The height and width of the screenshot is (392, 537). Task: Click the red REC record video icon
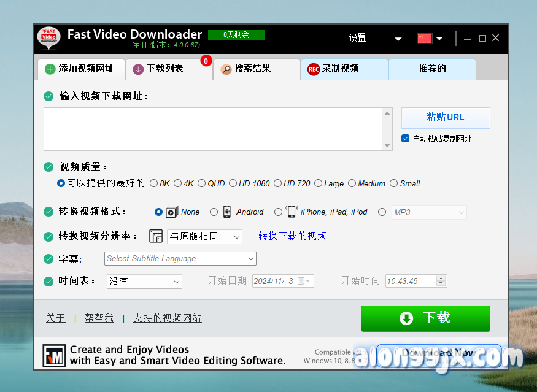pos(314,69)
